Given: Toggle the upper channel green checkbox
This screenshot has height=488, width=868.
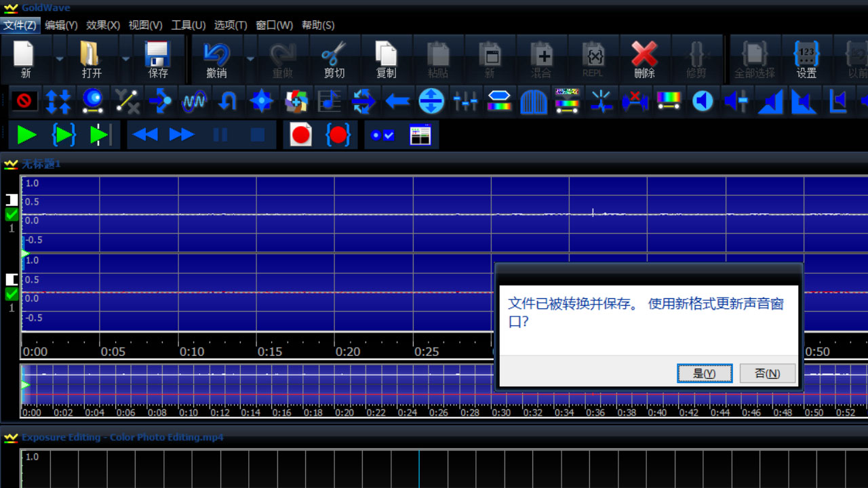Looking at the screenshot, I should 12,215.
